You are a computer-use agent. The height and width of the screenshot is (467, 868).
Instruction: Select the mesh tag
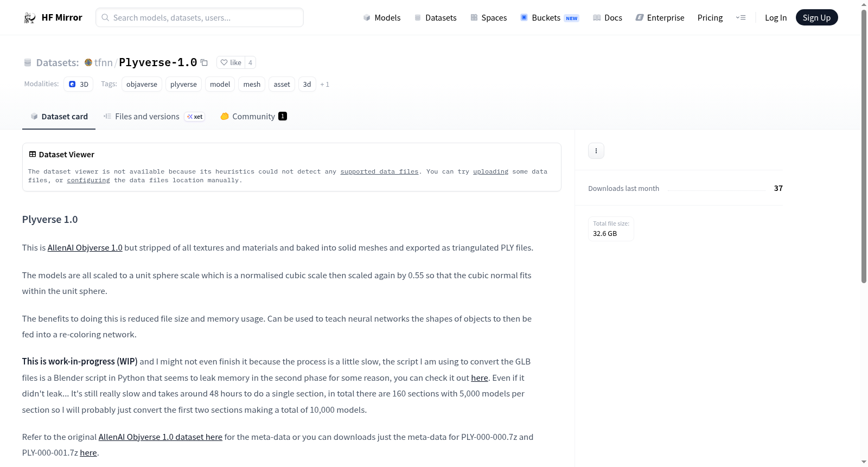click(252, 84)
